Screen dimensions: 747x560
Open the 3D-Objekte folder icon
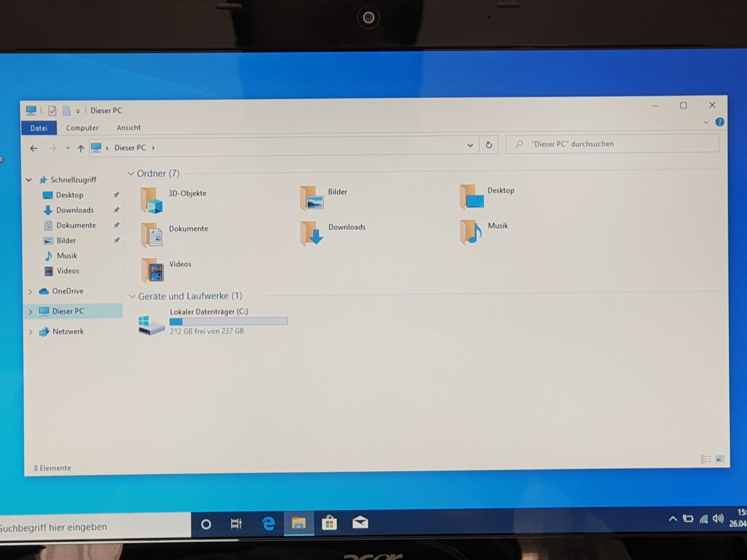pos(152,201)
